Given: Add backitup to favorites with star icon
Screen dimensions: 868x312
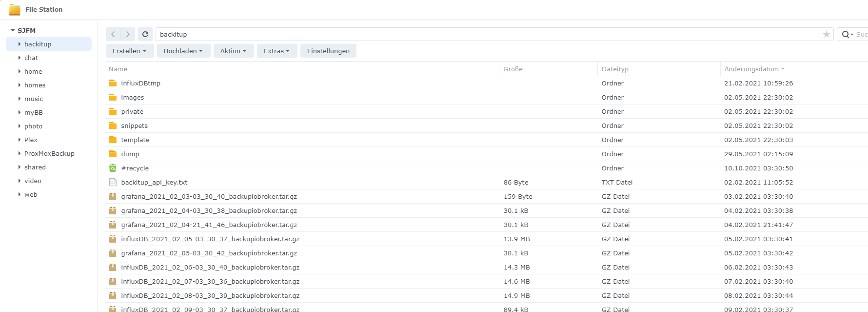Looking at the screenshot, I should (x=826, y=34).
